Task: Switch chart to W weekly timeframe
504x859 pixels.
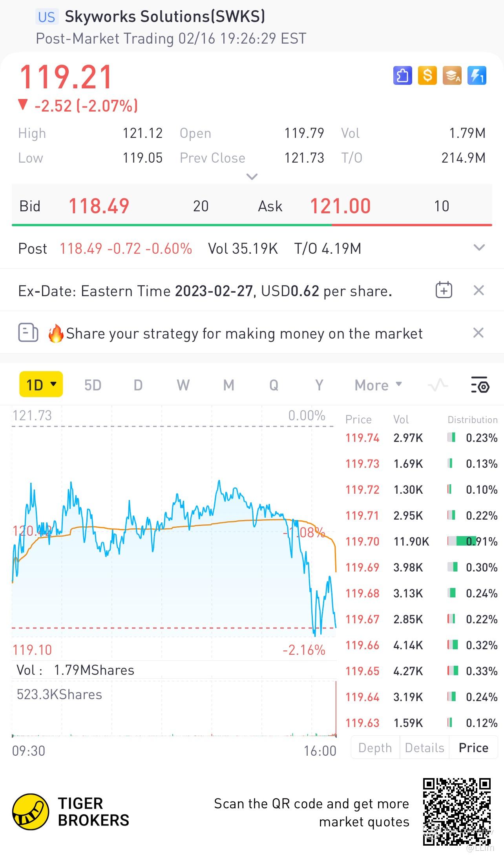Action: (183, 385)
